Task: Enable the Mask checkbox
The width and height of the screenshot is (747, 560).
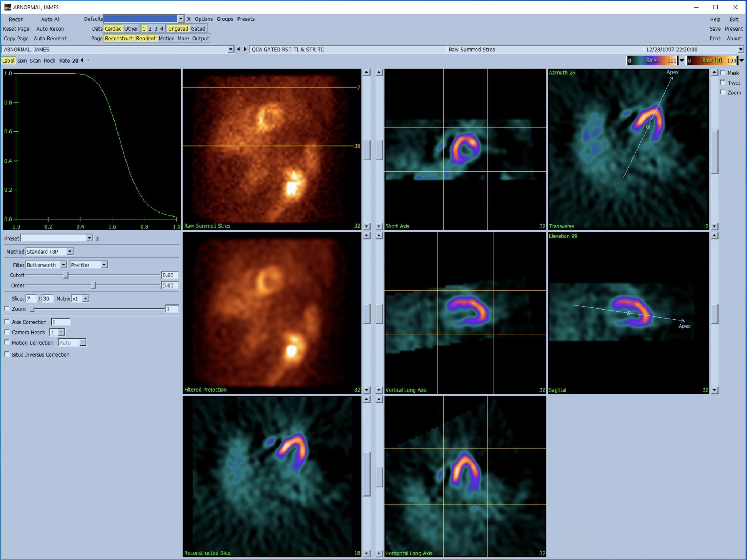Action: [723, 73]
